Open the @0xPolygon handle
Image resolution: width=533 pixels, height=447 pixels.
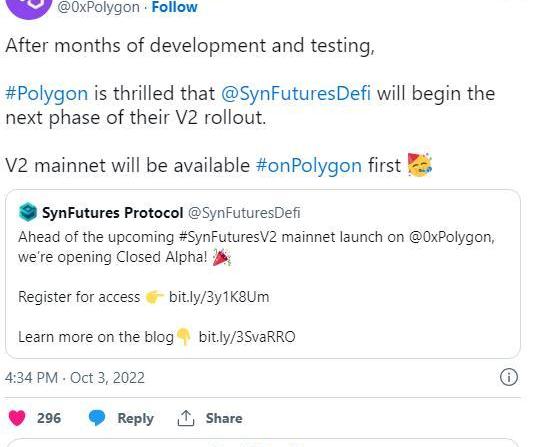coord(98,7)
